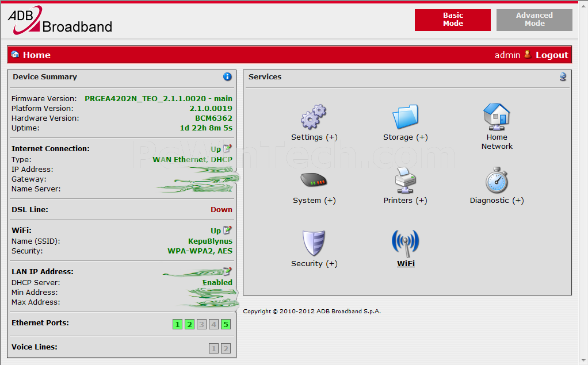588x365 pixels.
Task: Click the Logout link
Action: 552,55
